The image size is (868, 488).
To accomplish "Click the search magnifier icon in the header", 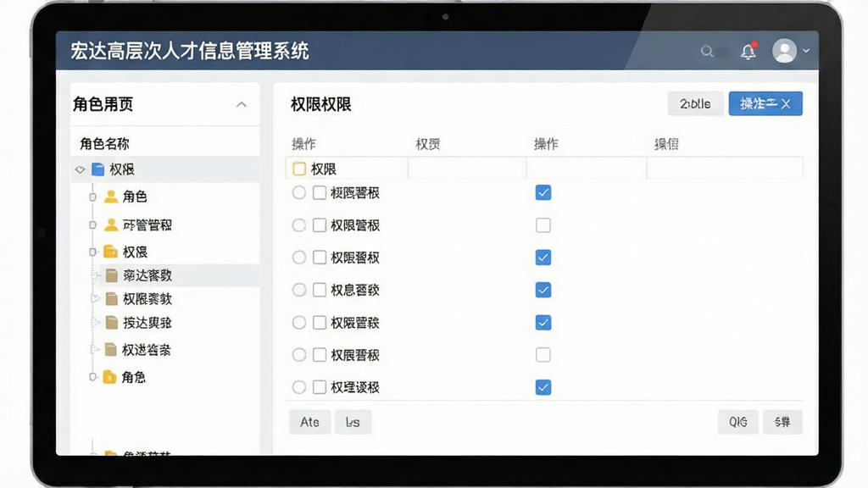I will (707, 52).
